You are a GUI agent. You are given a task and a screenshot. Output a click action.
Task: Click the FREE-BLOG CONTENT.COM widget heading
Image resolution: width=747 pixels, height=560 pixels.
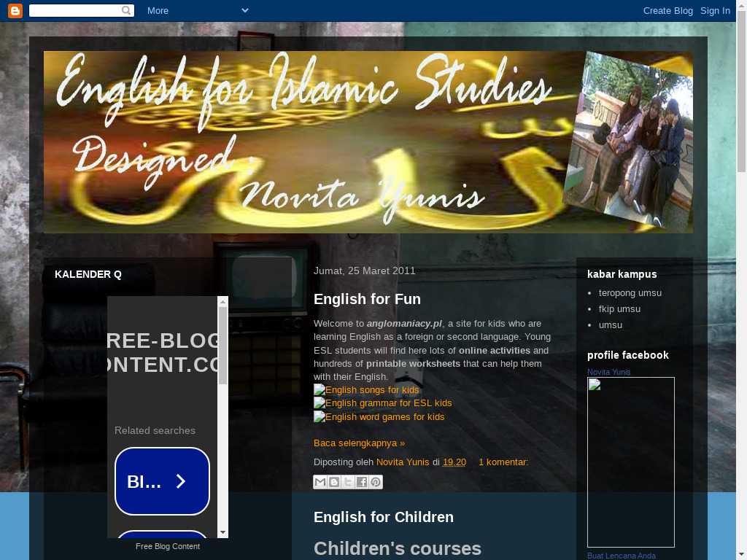coord(163,352)
